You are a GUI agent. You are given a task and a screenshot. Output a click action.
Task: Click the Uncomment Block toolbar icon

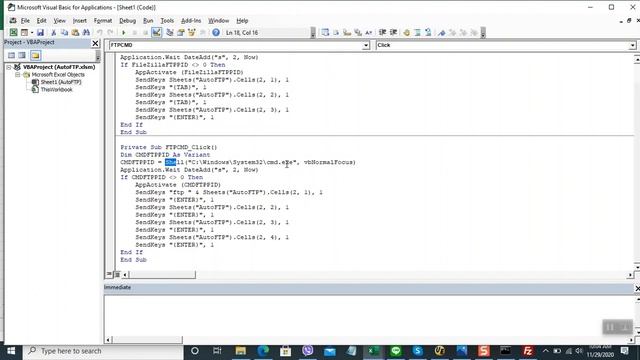coord(428,33)
